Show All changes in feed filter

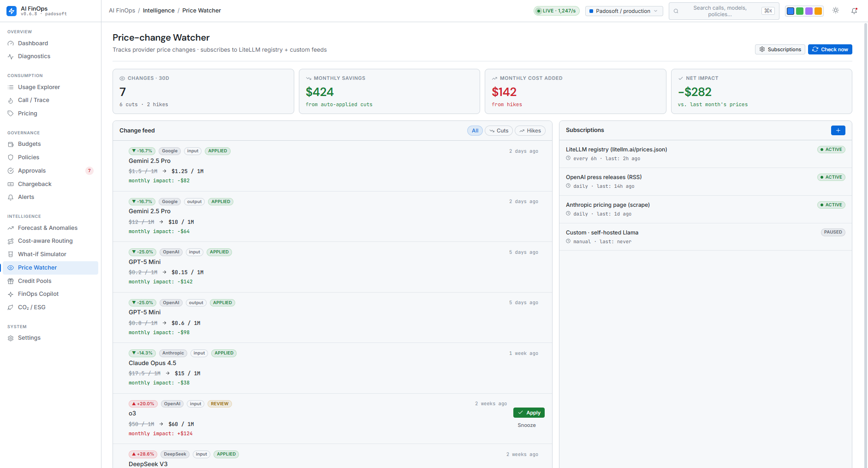point(475,131)
